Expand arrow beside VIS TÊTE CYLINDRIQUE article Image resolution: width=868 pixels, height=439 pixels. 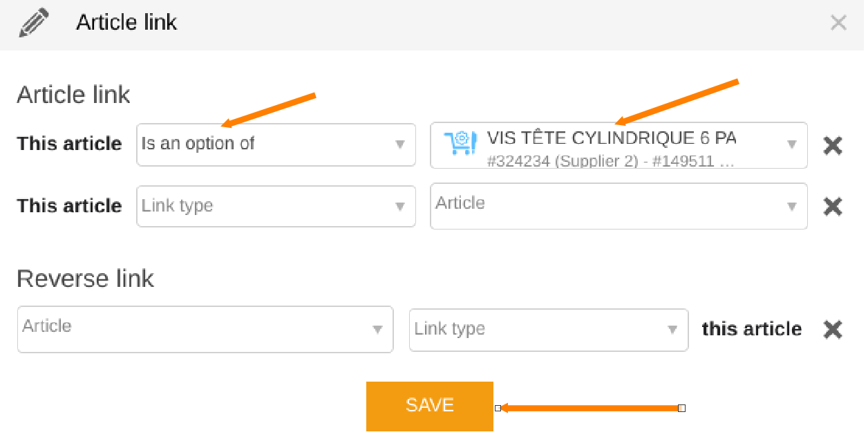(791, 144)
